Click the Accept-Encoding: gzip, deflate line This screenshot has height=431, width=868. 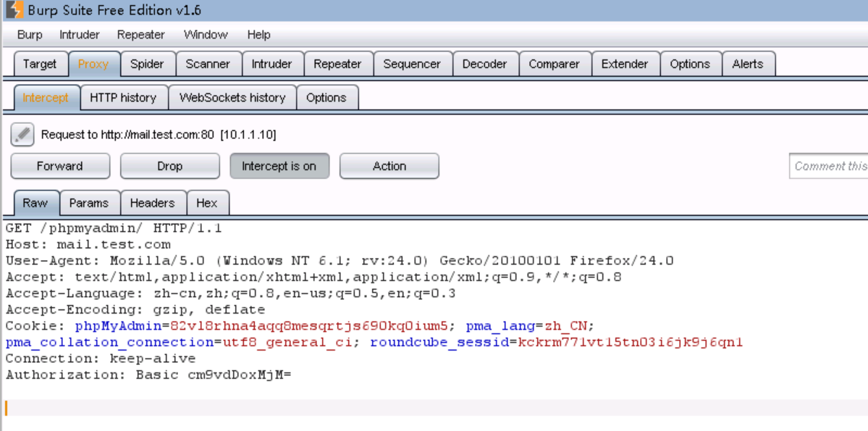(135, 310)
